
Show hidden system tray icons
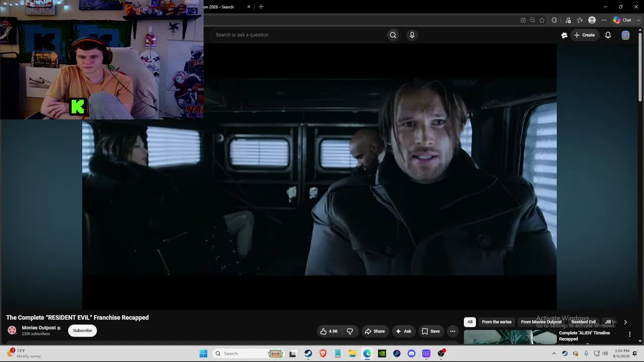coord(554,353)
